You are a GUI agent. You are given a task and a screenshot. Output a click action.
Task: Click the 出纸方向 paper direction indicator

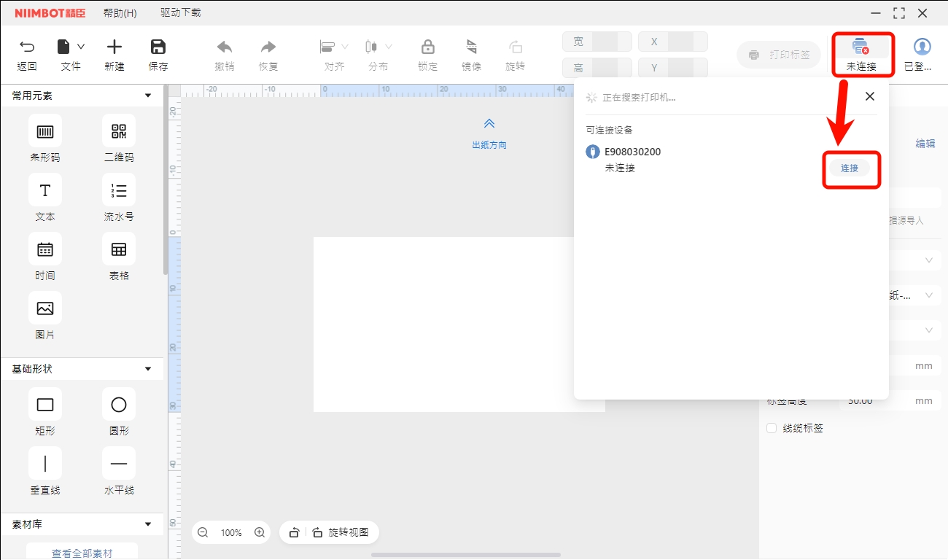pos(489,134)
